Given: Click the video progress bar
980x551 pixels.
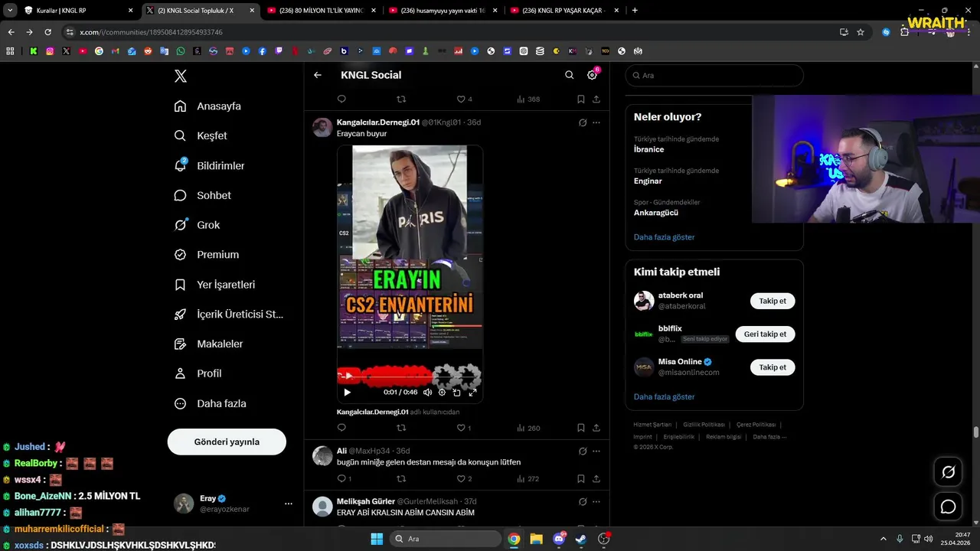Looking at the screenshot, I should (x=410, y=377).
